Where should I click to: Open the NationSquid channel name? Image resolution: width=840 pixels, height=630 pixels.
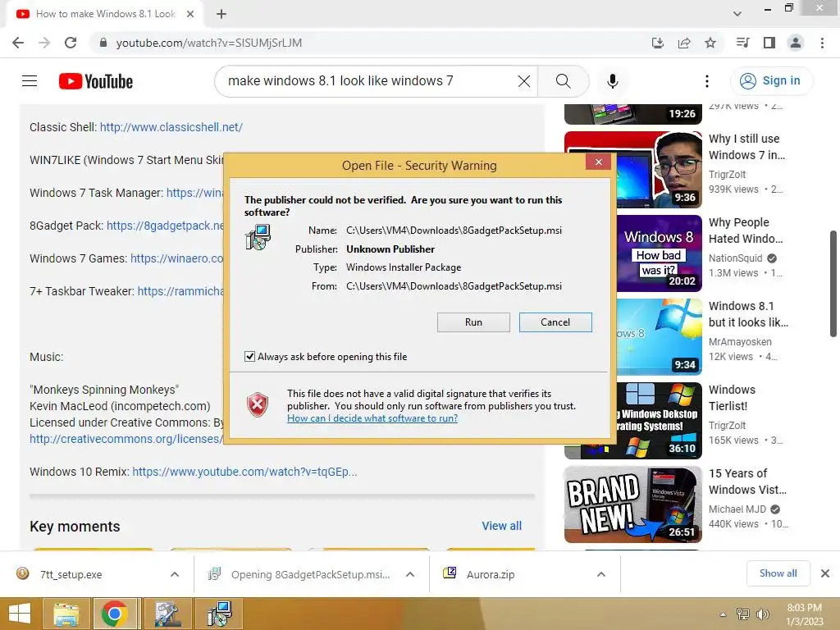[735, 258]
